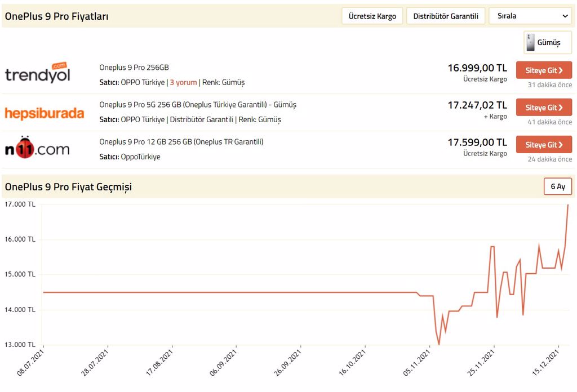Click the Trendyol store logo
The height and width of the screenshot is (392, 577).
coord(38,73)
